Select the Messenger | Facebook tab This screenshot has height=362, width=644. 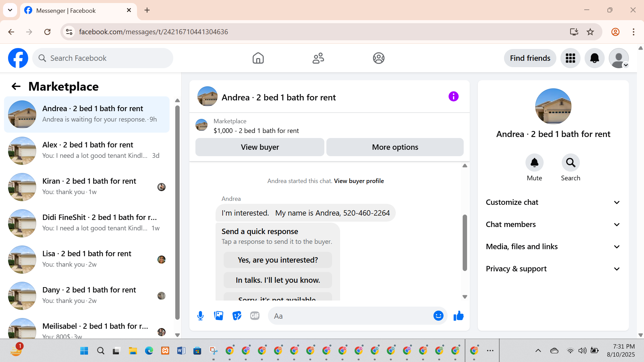click(x=78, y=10)
